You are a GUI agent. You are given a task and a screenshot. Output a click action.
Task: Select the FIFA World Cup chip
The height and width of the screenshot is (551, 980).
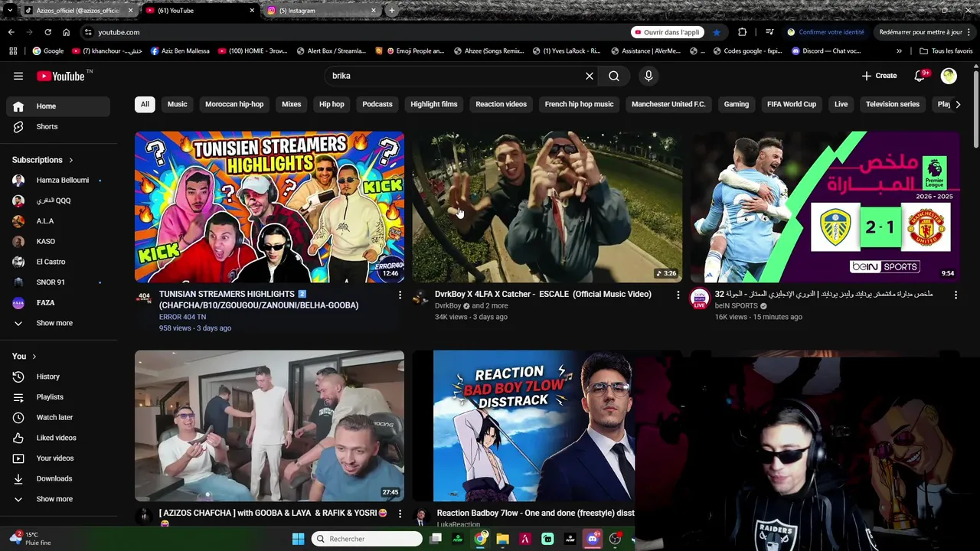tap(792, 104)
